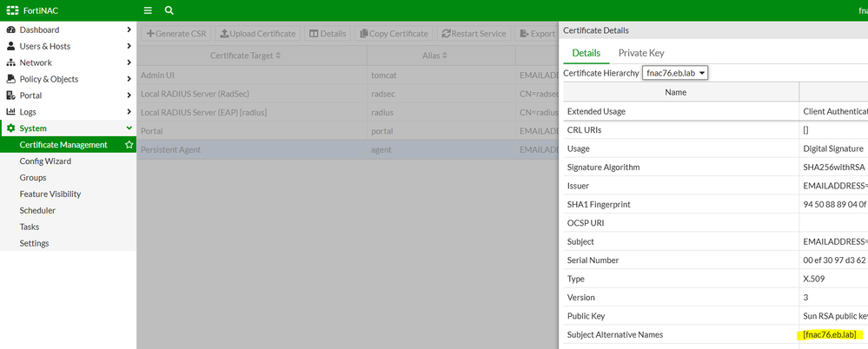Select the Persistent Agent row
Image resolution: width=868 pixels, height=349 pixels.
348,150
